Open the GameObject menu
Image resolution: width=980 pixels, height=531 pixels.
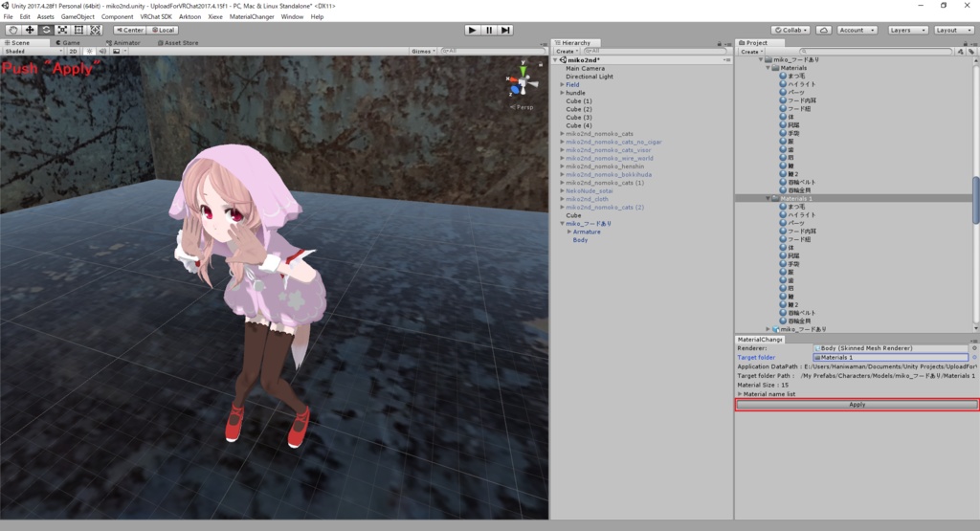click(78, 17)
